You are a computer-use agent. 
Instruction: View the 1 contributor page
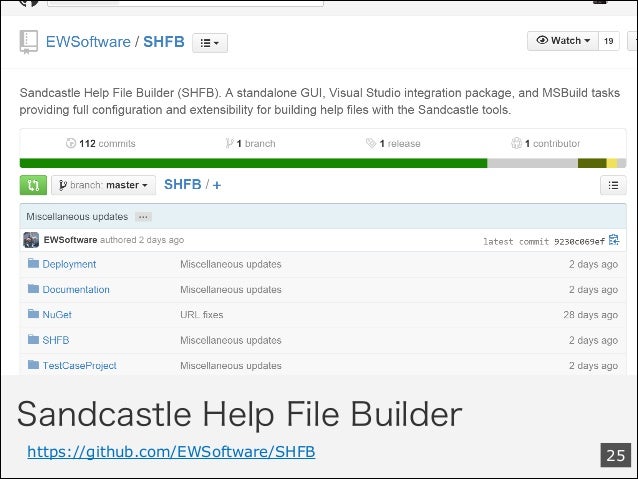(x=546, y=144)
